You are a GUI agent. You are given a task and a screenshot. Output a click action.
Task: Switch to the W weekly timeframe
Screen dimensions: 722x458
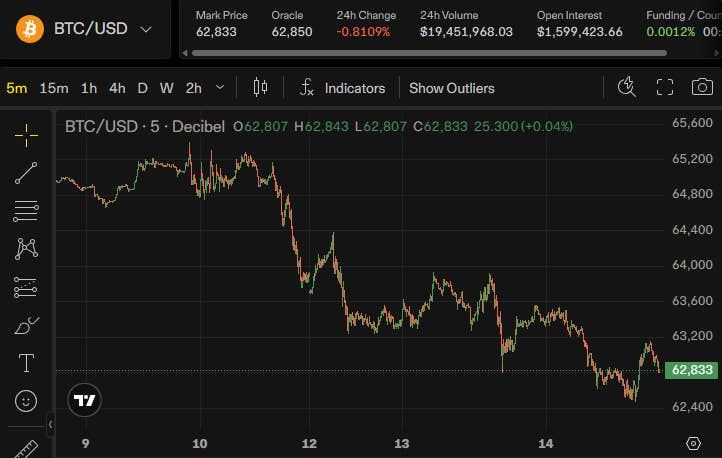pyautogui.click(x=167, y=88)
